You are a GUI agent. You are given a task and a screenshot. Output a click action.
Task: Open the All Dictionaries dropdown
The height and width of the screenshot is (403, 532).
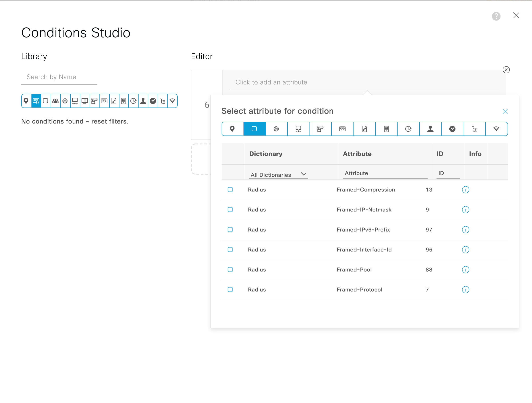[278, 174]
